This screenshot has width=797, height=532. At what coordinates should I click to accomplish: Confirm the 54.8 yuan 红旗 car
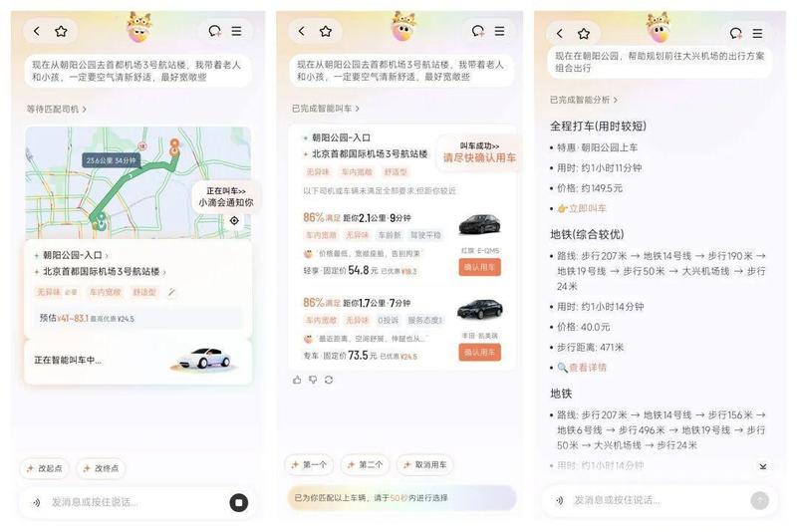[x=479, y=267]
